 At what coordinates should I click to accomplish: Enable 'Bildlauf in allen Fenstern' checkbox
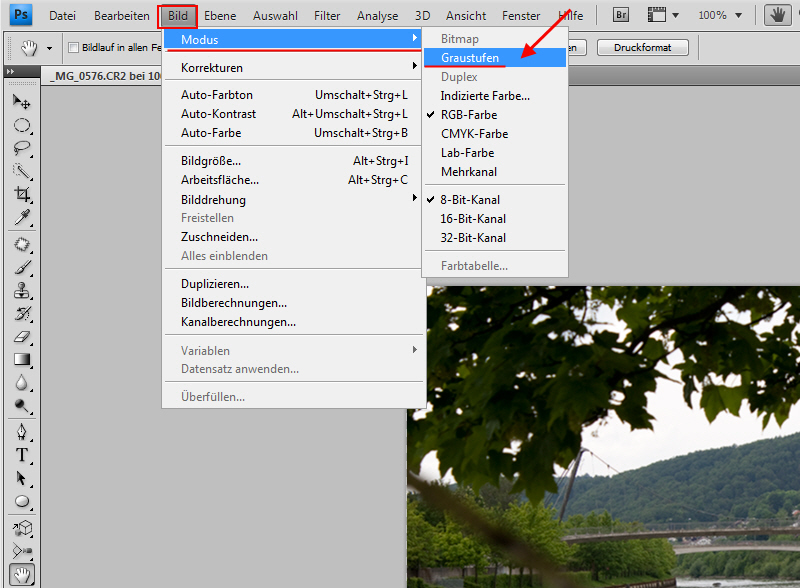pyautogui.click(x=73, y=48)
